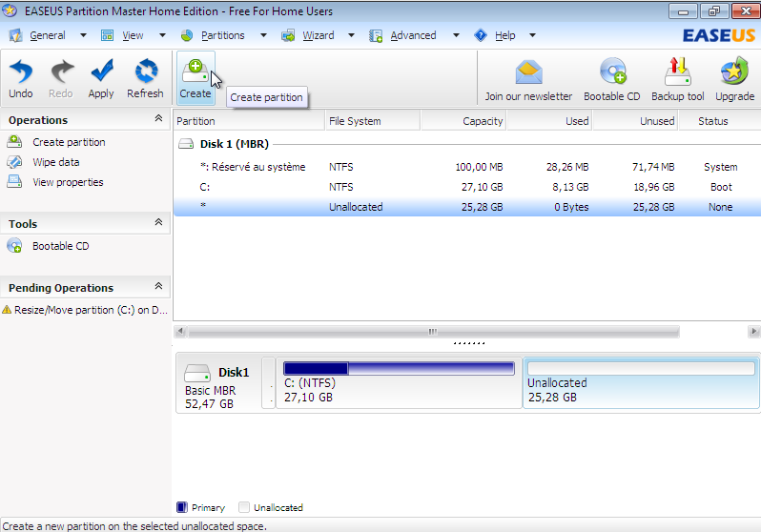Click the scrollbar right arrow
The height and width of the screenshot is (532, 761).
(753, 332)
